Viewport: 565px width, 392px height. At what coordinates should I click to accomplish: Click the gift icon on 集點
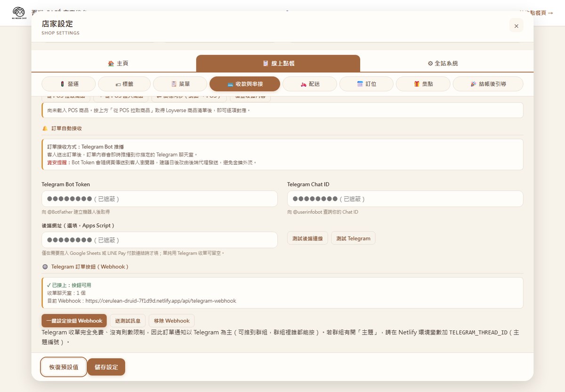coord(417,84)
